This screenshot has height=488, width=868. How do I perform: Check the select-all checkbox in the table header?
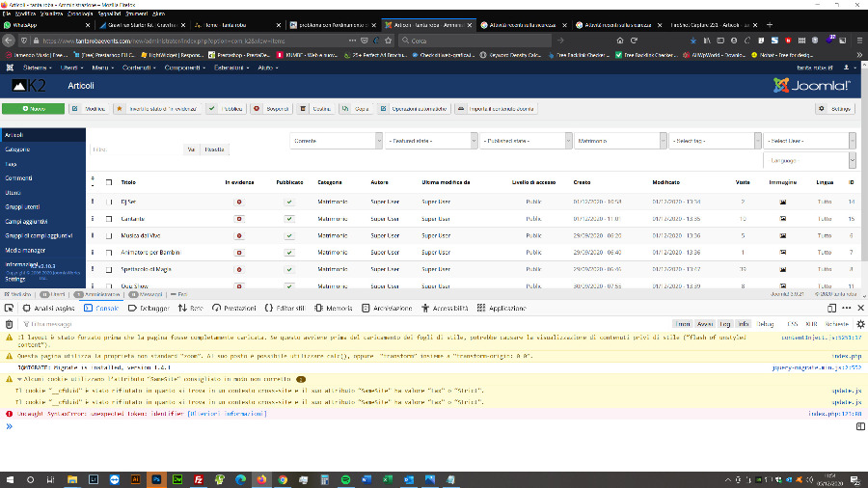(109, 182)
